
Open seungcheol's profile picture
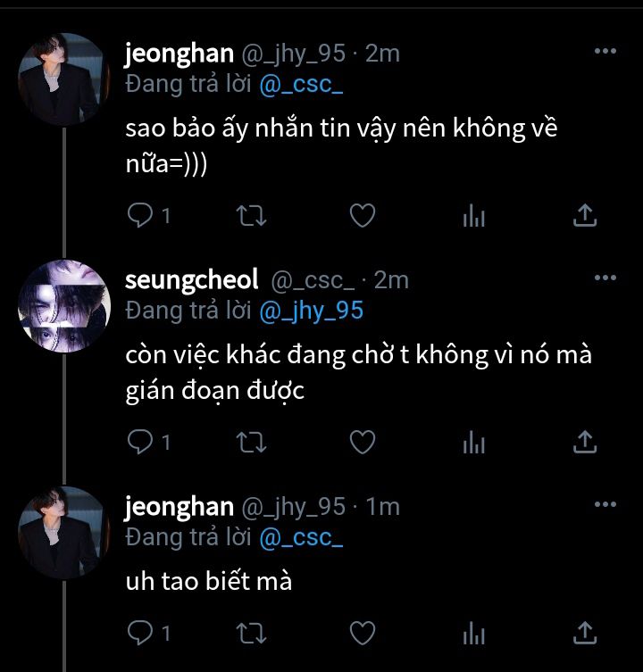point(63,306)
